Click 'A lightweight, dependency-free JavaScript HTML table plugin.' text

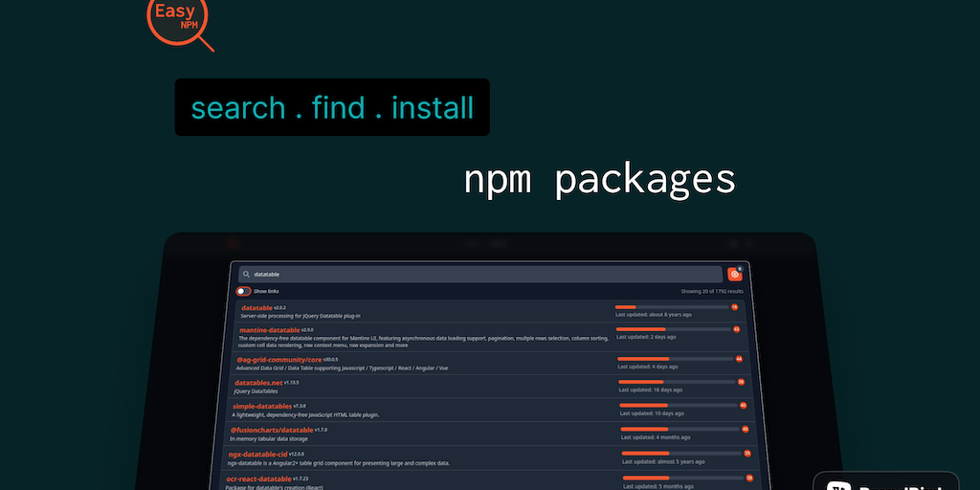(x=305, y=414)
